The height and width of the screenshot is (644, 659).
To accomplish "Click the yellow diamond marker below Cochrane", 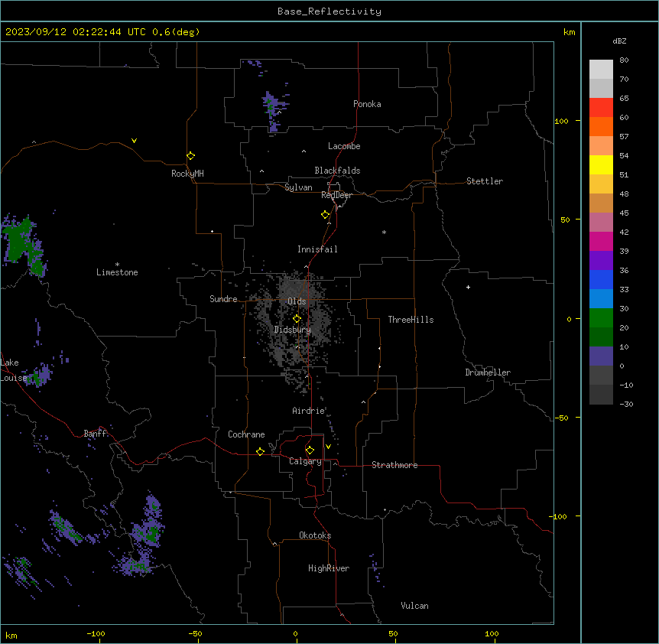I will tap(260, 451).
